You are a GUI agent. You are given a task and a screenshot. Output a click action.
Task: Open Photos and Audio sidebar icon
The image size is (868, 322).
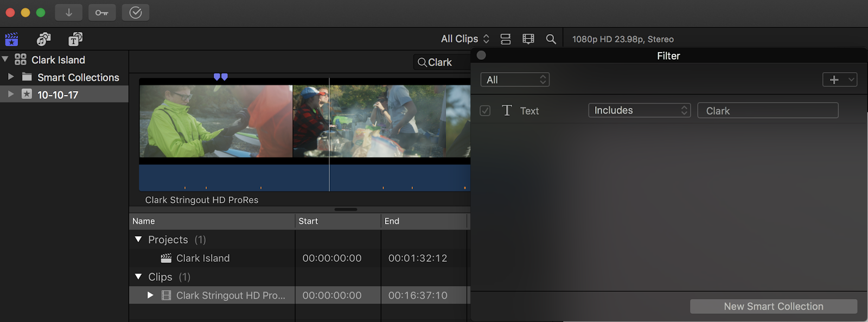pos(43,39)
